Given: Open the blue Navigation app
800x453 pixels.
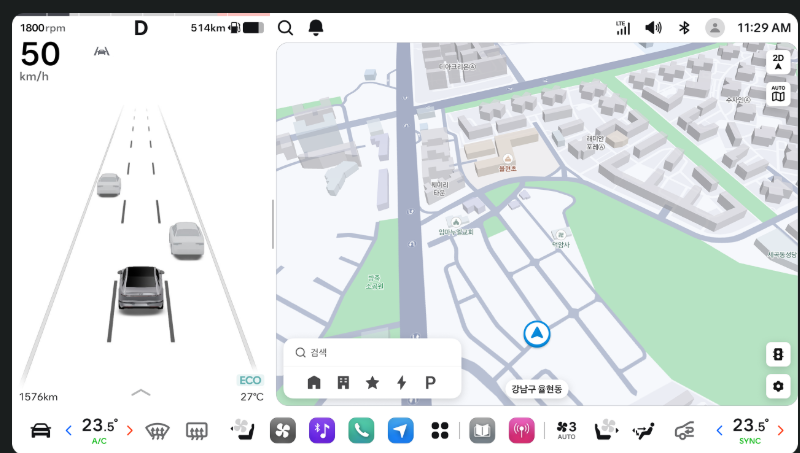Looking at the screenshot, I should [401, 431].
